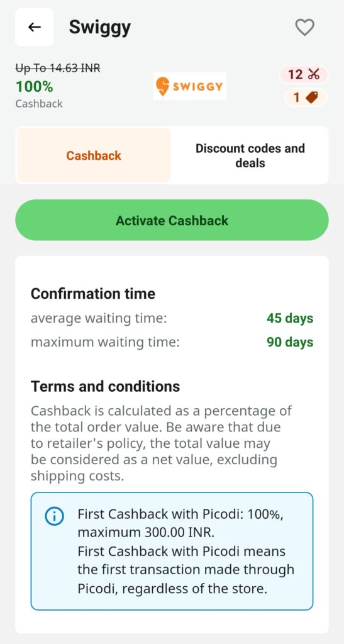Select the scissors coupon icon
This screenshot has height=644, width=344.
[313, 75]
